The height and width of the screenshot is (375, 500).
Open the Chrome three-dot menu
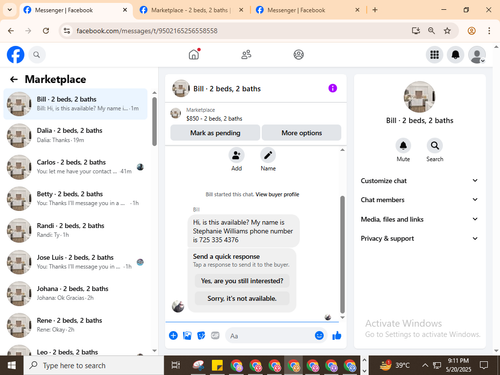pos(489,31)
